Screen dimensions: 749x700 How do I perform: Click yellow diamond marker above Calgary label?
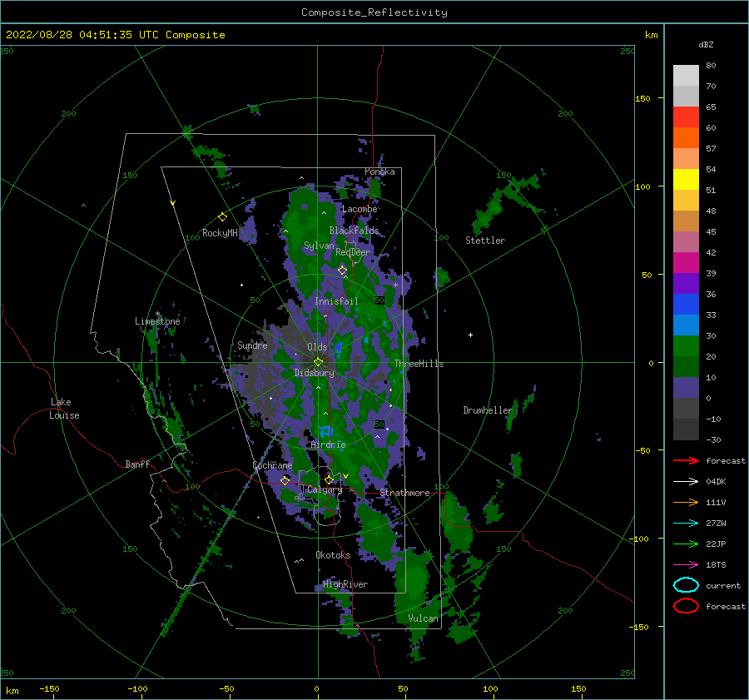pyautogui.click(x=329, y=479)
